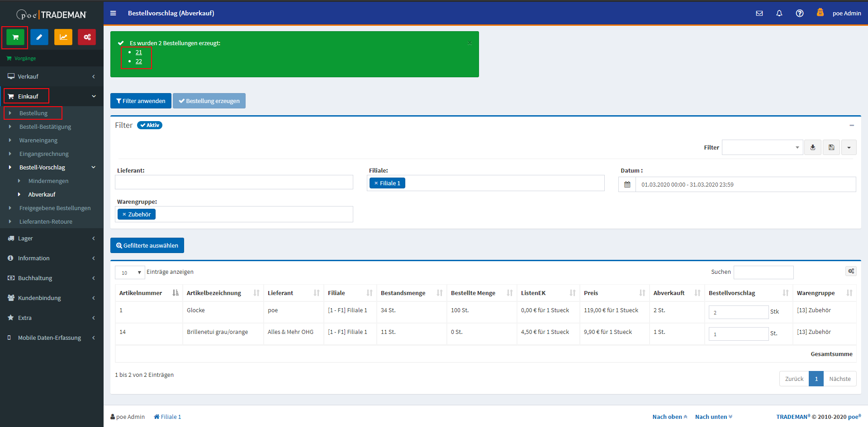Viewport: 868px width, 427px height.
Task: Toggle sidebar with hamburger menu icon
Action: [x=113, y=13]
